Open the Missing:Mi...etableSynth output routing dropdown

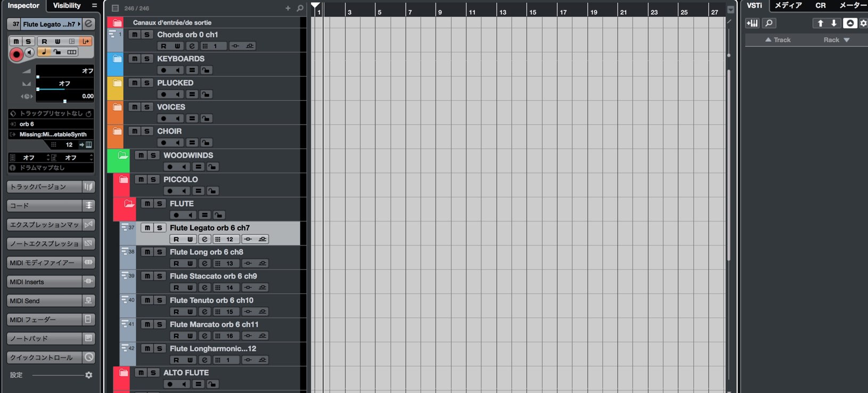[51, 134]
